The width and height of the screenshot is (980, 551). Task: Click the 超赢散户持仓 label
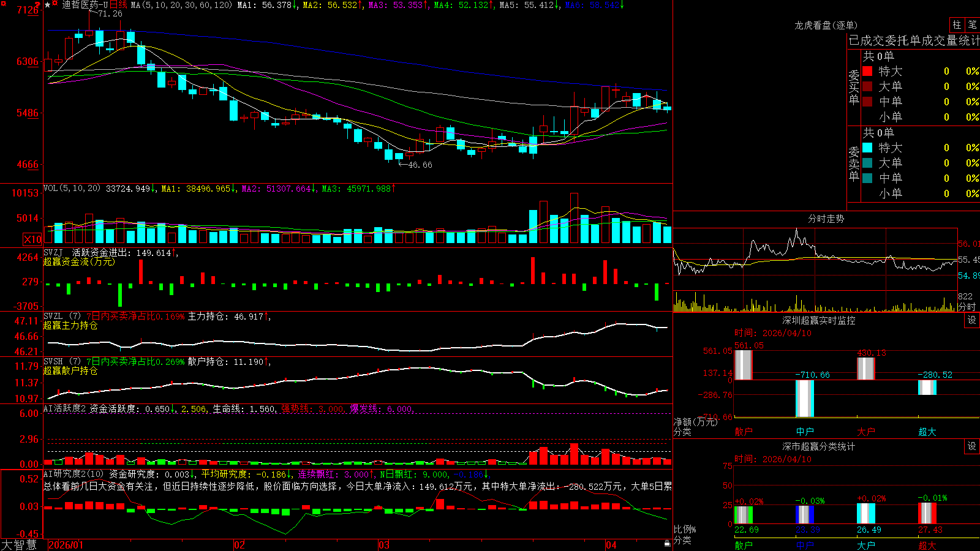70,370
